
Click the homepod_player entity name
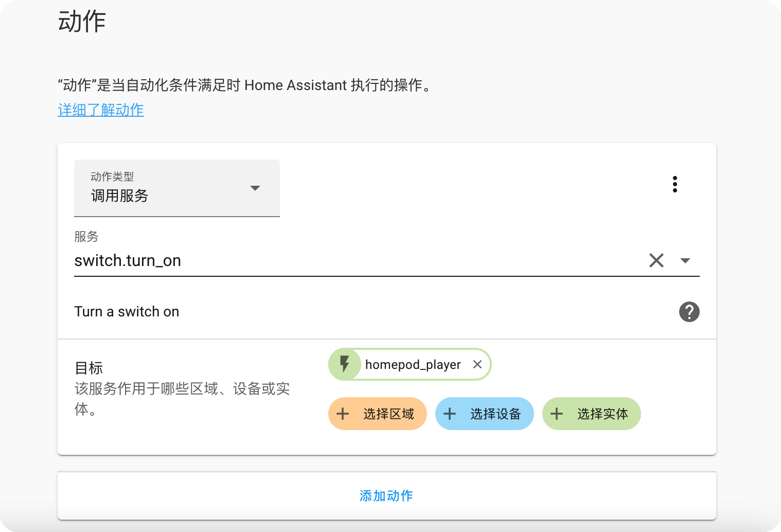pos(413,364)
